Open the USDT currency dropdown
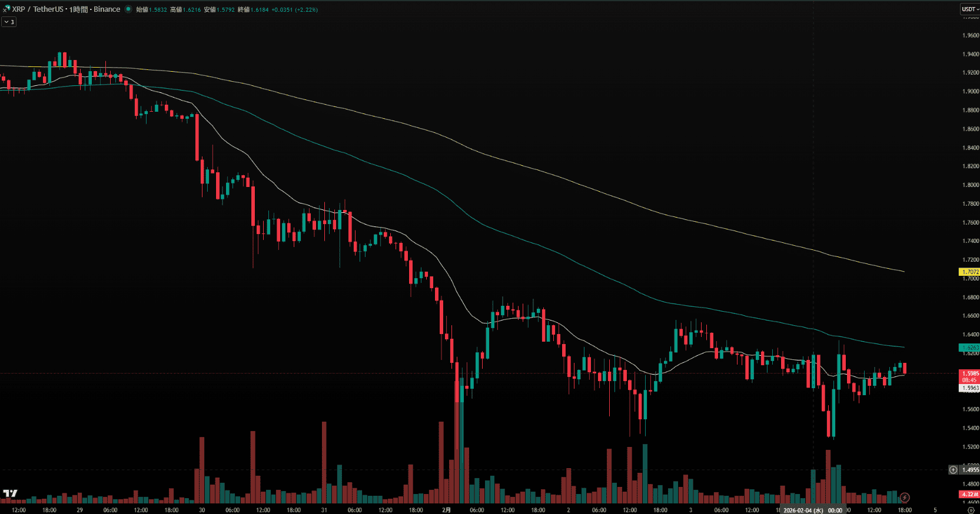Screen dimensions: 980x514 [x=970, y=9]
